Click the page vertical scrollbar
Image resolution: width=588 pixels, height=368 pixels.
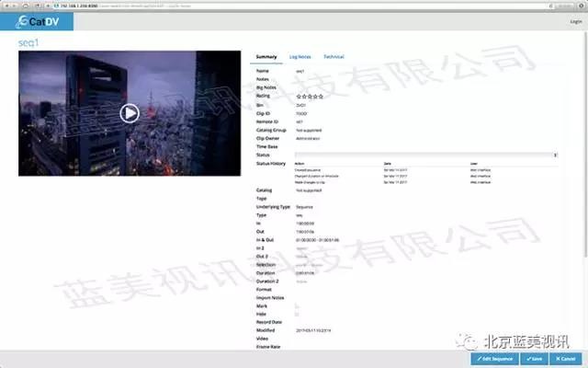point(585,144)
